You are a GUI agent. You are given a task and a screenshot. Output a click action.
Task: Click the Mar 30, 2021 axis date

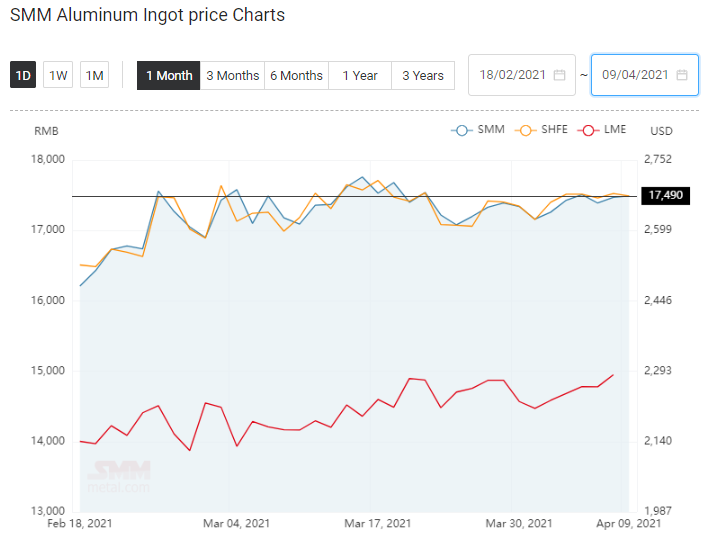(519, 524)
